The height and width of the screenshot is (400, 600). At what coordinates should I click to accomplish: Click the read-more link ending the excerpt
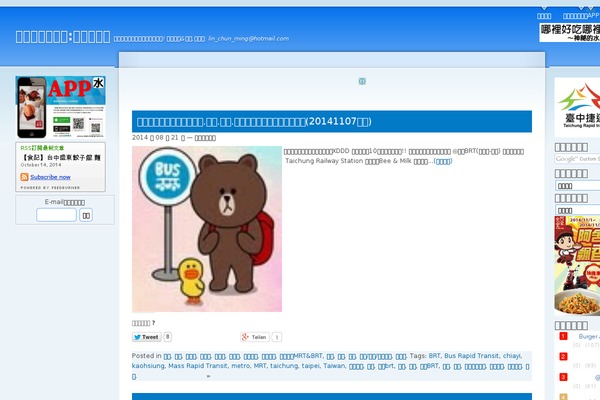[443, 161]
